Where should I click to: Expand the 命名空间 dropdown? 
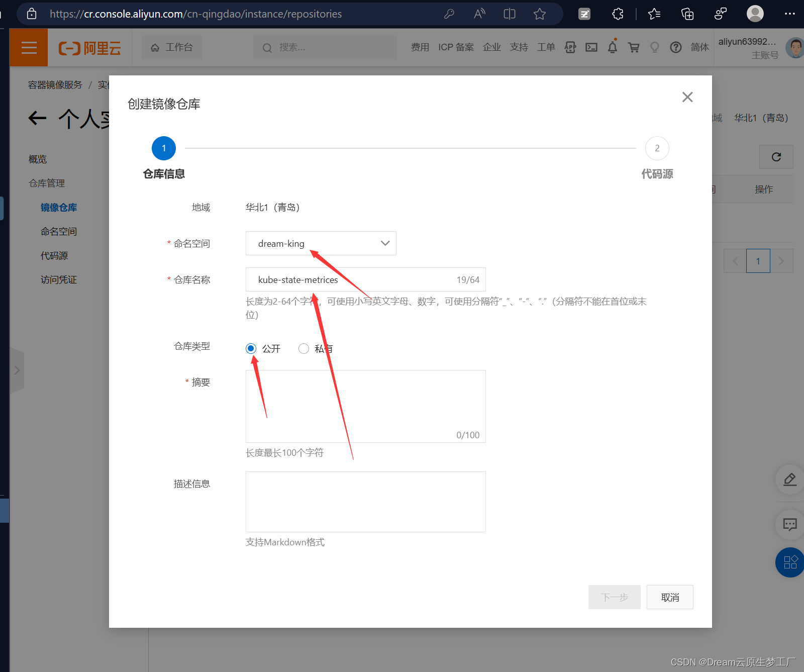(x=321, y=243)
